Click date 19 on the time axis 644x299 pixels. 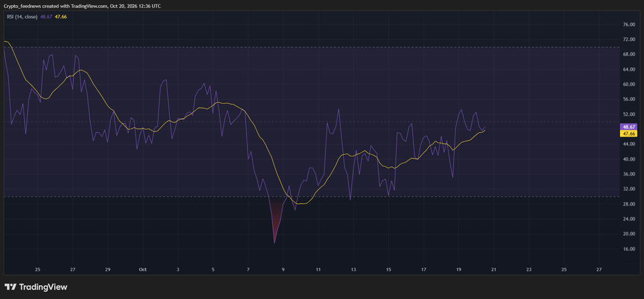click(x=458, y=270)
